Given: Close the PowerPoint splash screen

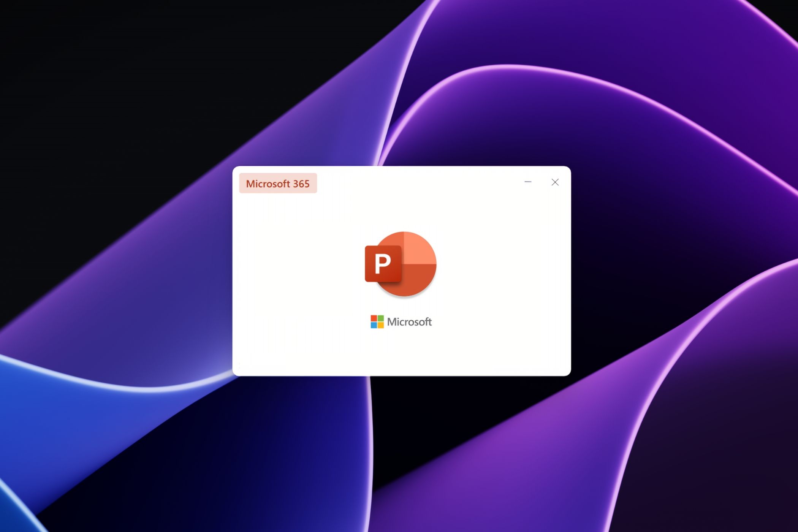Looking at the screenshot, I should pyautogui.click(x=555, y=182).
